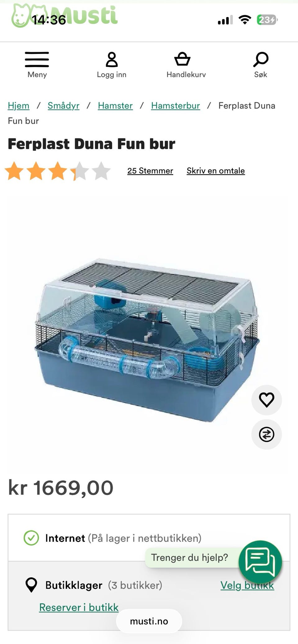
Task: Add product to favorites with heart icon
Action: (267, 400)
